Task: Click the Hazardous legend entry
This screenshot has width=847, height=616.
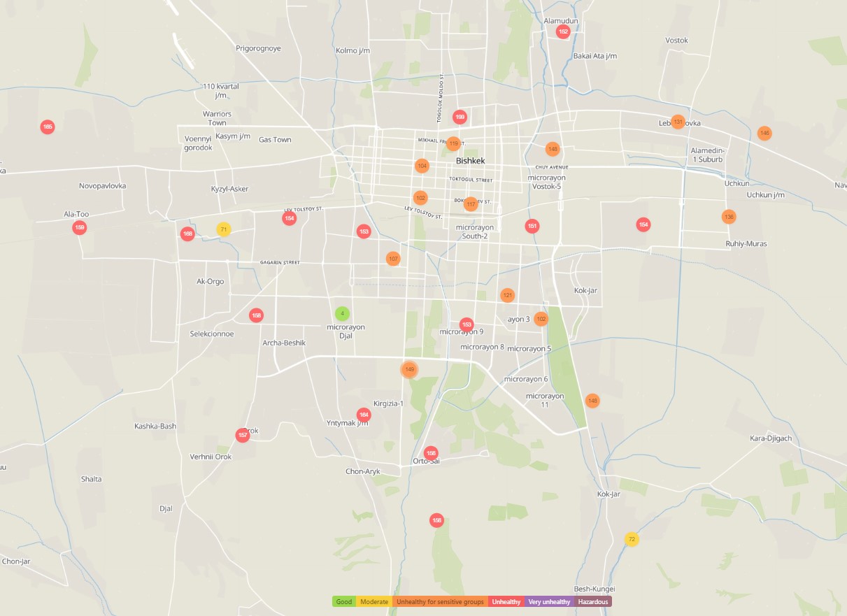Action: tap(593, 601)
